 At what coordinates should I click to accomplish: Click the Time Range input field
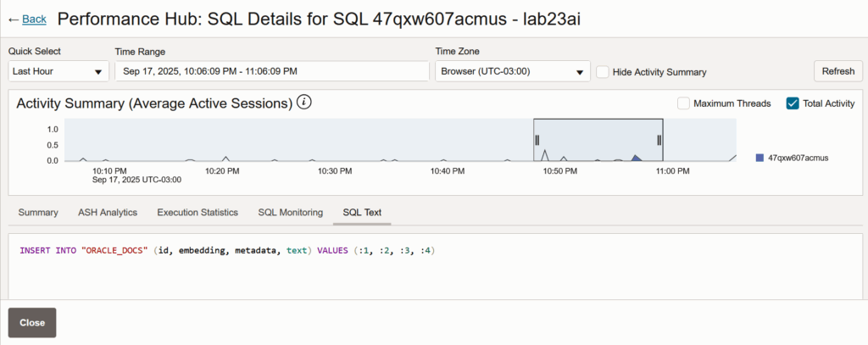(x=271, y=72)
